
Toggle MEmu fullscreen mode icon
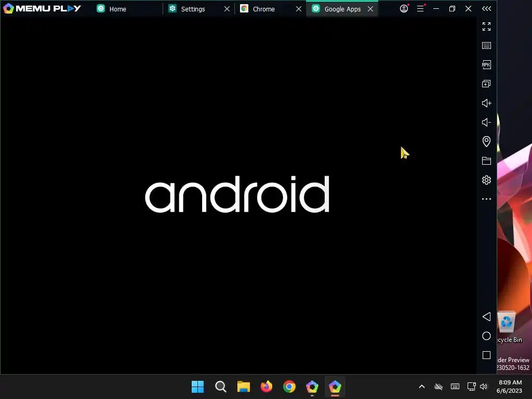point(486,26)
